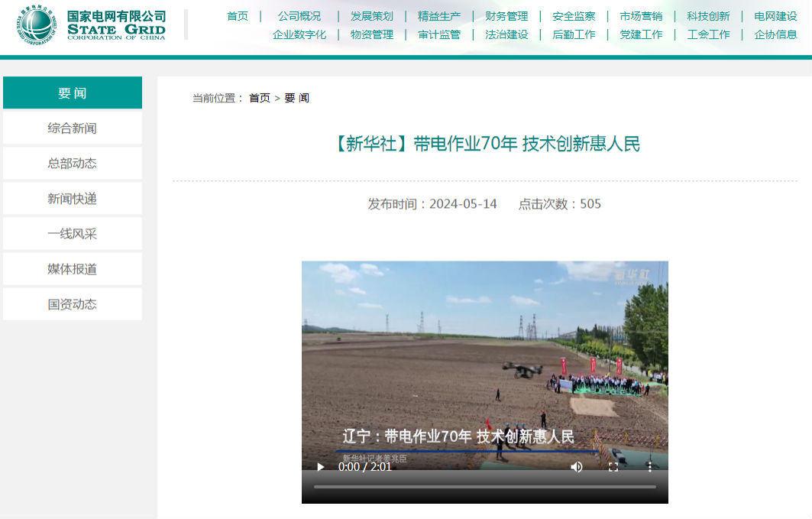Click the State Grid logo
The width and height of the screenshot is (812, 519).
pyautogui.click(x=92, y=24)
